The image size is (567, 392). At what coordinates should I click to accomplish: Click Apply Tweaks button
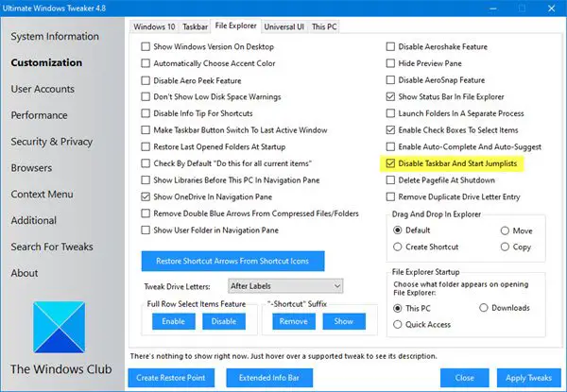pyautogui.click(x=528, y=378)
